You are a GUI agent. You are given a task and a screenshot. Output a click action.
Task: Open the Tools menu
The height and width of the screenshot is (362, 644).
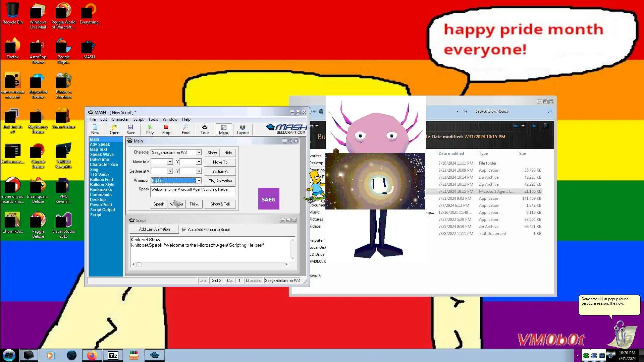point(153,119)
